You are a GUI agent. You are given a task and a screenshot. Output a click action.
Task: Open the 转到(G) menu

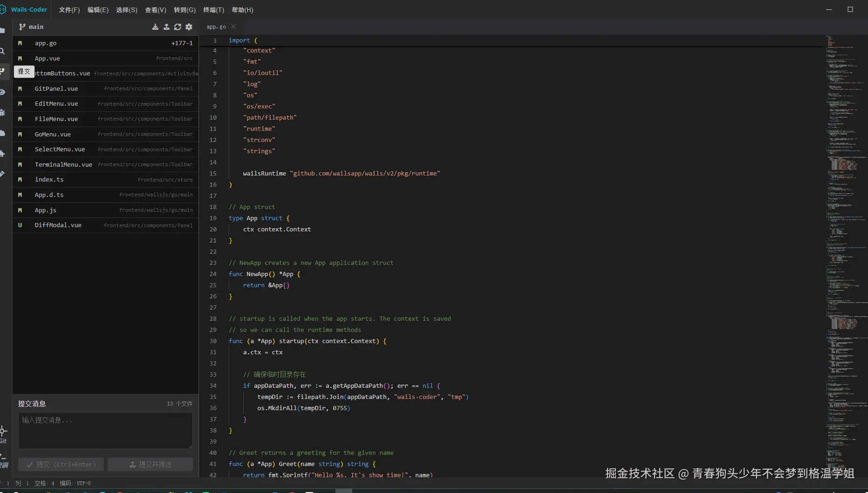(185, 10)
